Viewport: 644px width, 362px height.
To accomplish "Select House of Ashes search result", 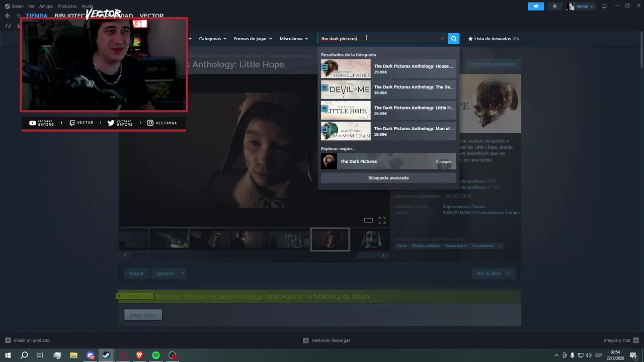I will tap(388, 69).
